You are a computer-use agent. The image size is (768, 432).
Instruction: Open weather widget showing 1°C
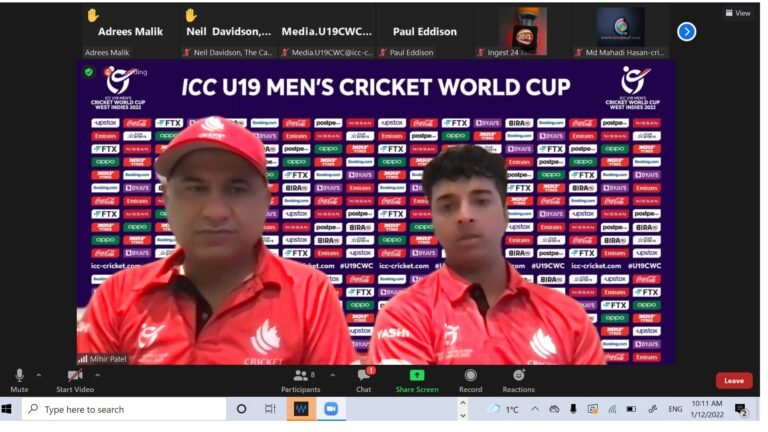pyautogui.click(x=503, y=409)
